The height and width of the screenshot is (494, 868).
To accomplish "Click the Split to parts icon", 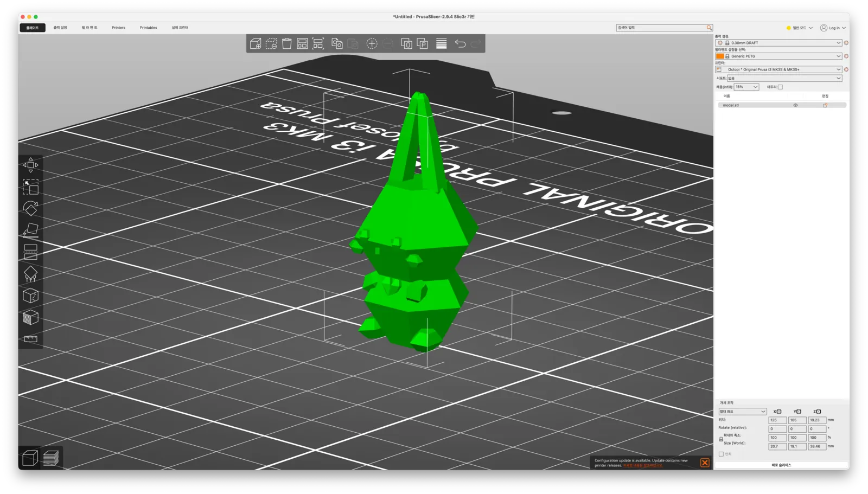I will click(422, 43).
